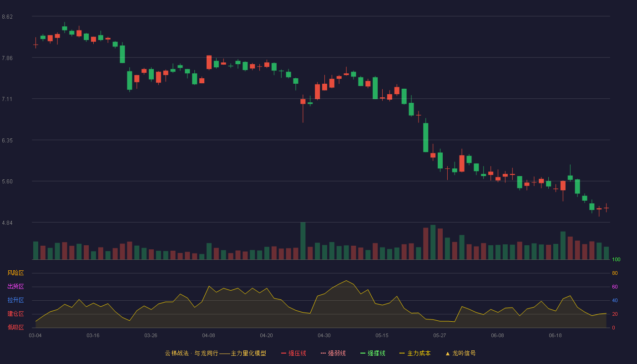Toggle the 强压线 legend item

pyautogui.click(x=293, y=353)
